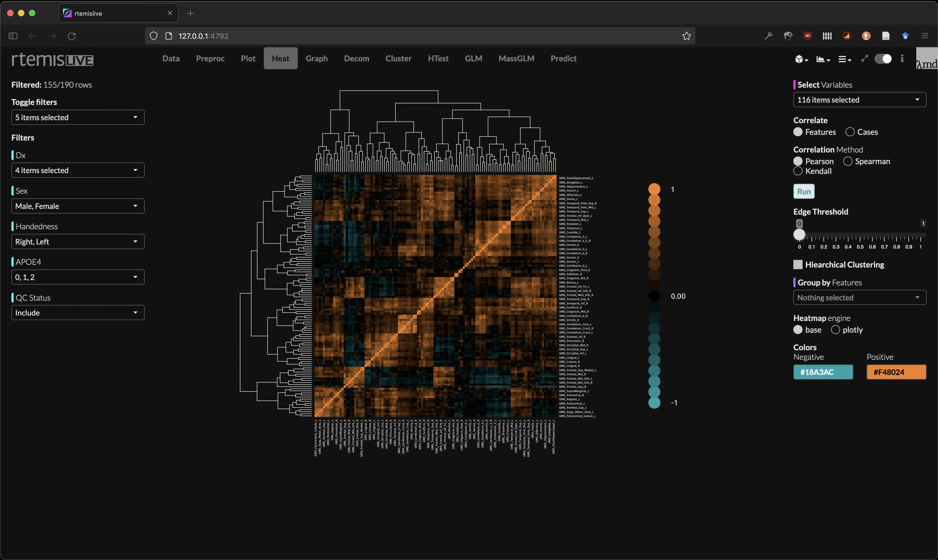Click the active Heat tab
This screenshot has height=560, width=938.
(280, 59)
